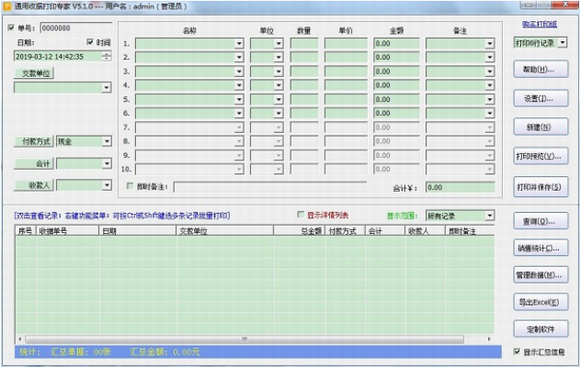The image size is (580, 367).
Task: Toggle the 单号 checkbox
Action: 11,28
